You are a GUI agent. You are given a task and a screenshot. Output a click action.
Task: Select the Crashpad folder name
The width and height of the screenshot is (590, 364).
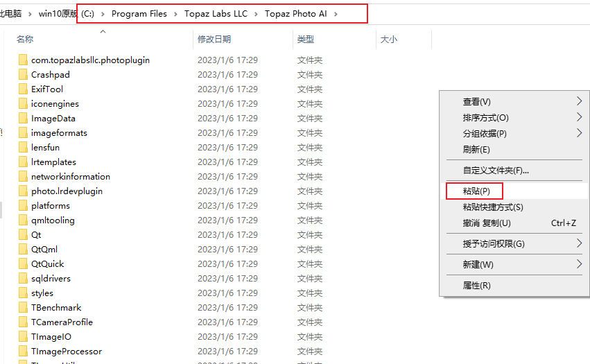coord(51,74)
